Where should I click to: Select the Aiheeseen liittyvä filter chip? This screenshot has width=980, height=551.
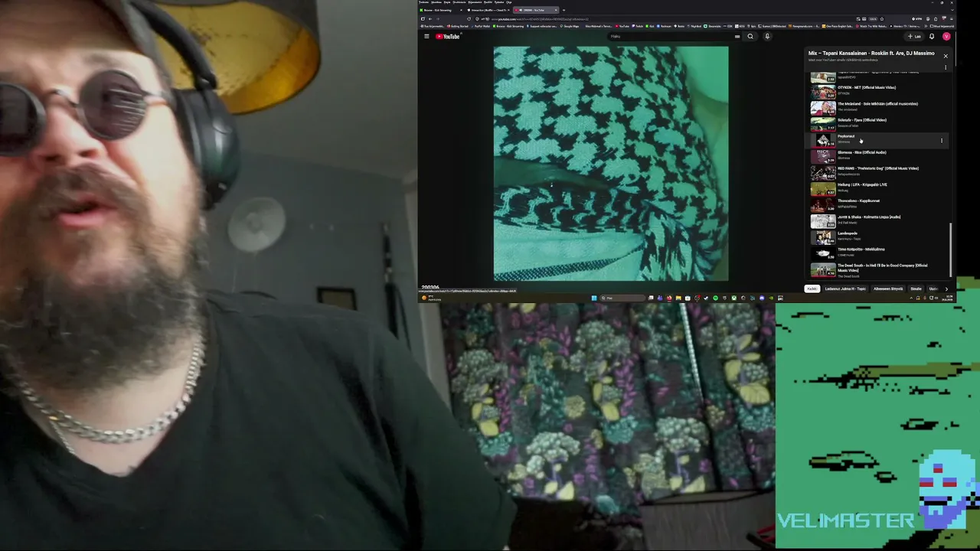888,289
